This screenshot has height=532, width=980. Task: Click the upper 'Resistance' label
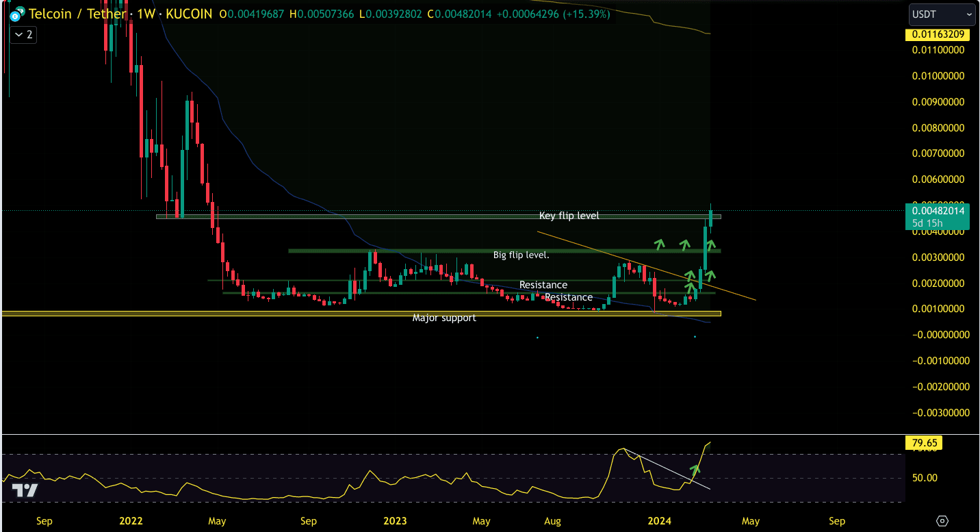coord(543,285)
